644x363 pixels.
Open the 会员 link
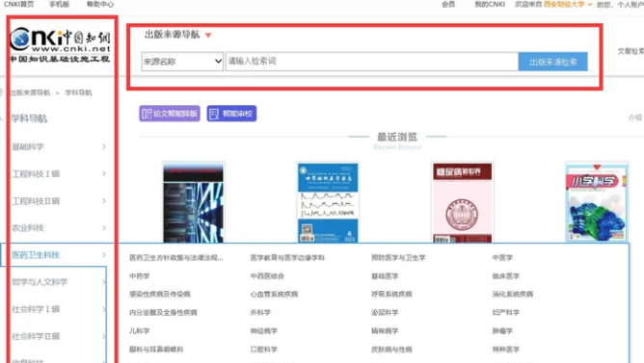tap(448, 4)
